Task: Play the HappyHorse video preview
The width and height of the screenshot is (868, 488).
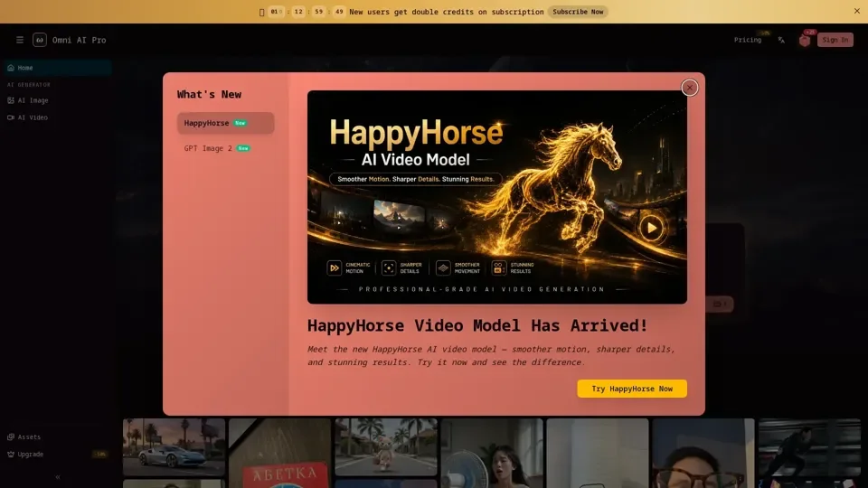Action: pos(651,228)
